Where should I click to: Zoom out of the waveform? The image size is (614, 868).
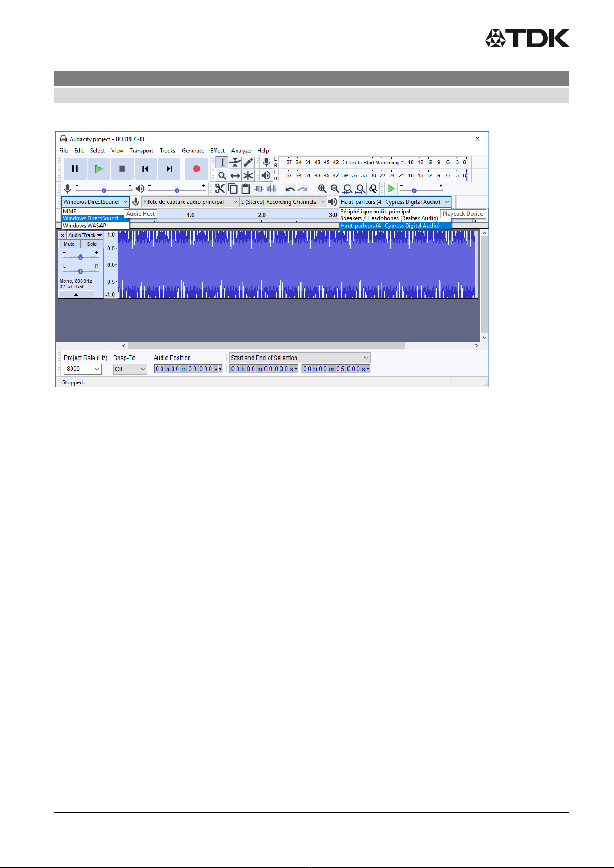click(x=335, y=189)
